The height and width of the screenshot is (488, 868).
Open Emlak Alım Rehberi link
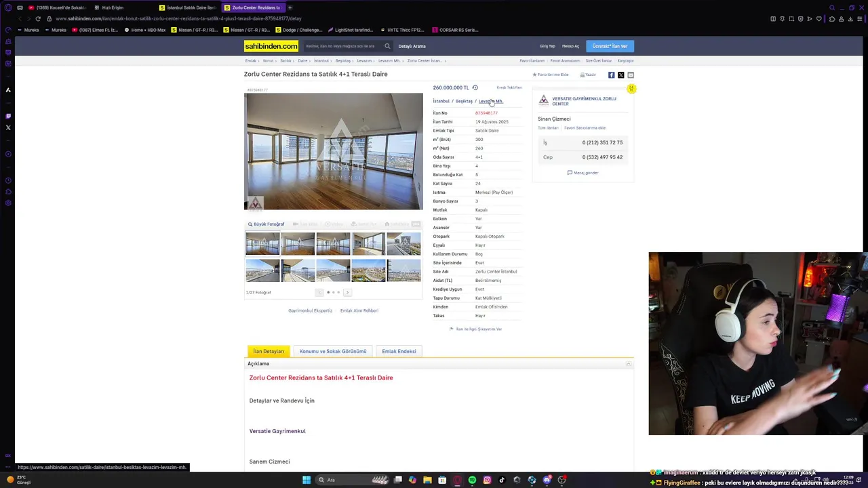[359, 310]
